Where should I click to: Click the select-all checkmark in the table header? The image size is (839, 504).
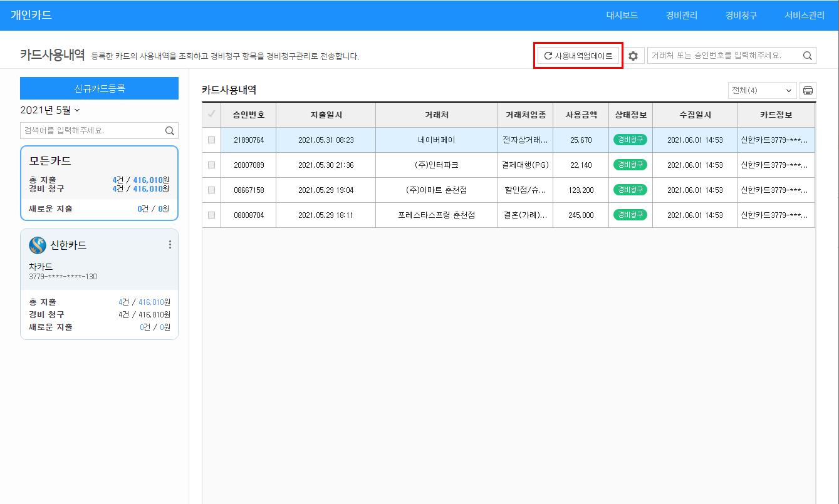211,115
